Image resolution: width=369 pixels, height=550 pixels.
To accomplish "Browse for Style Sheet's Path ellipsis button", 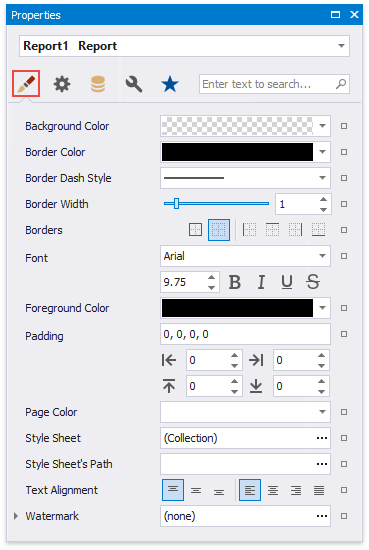I will tap(322, 464).
